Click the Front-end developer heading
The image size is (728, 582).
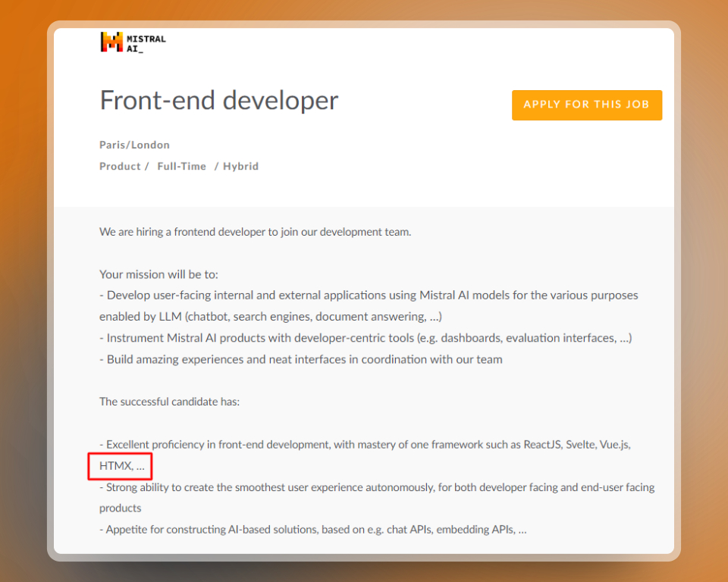(x=219, y=101)
